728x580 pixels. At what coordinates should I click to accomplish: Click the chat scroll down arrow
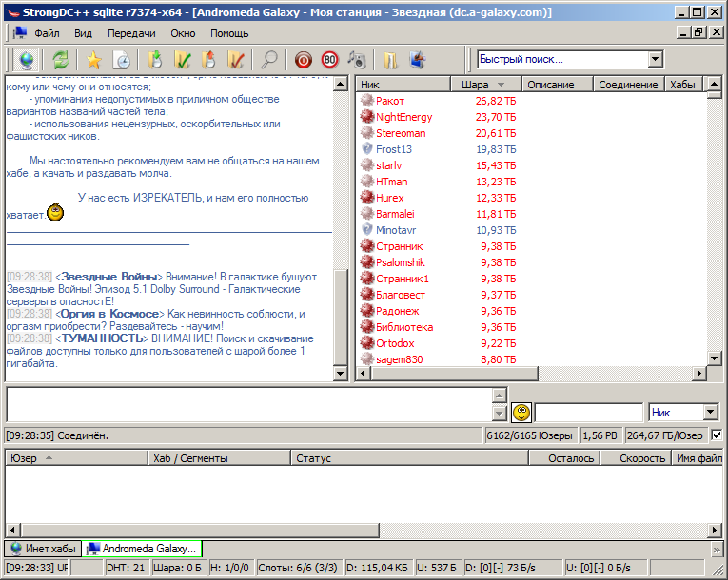(341, 373)
